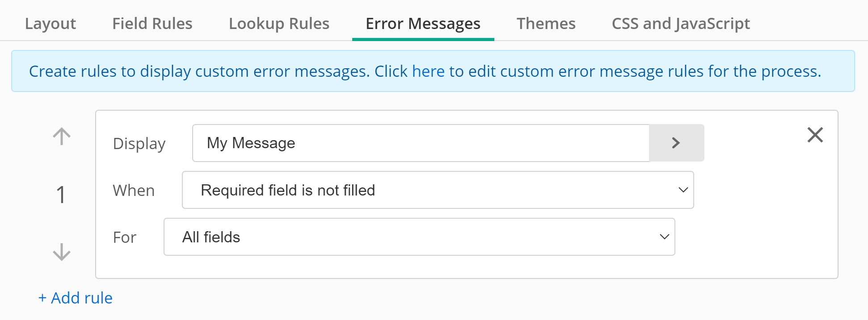The width and height of the screenshot is (868, 320).
Task: Click the chevron on the All fields dropdown
Action: coord(664,237)
